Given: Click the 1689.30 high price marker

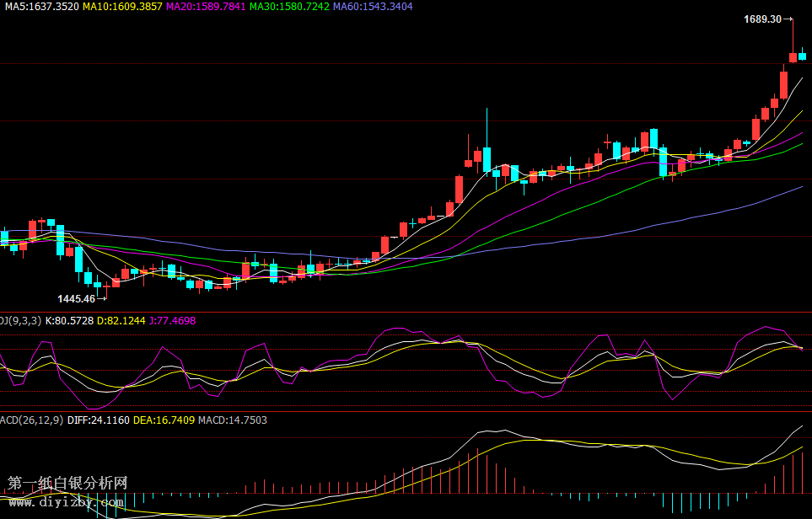Looking at the screenshot, I should 762,19.
